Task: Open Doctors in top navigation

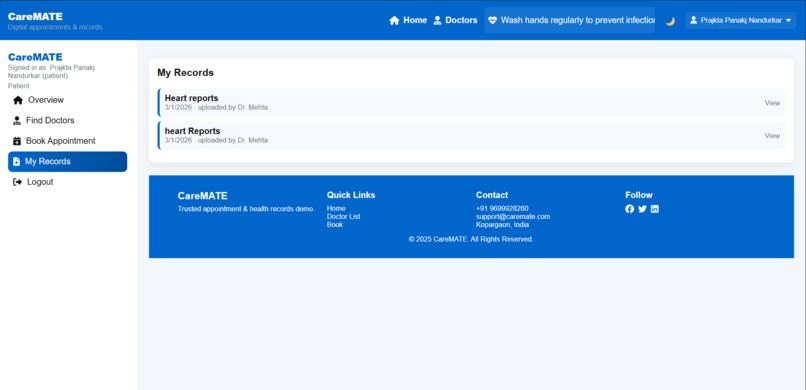Action: [x=455, y=21]
